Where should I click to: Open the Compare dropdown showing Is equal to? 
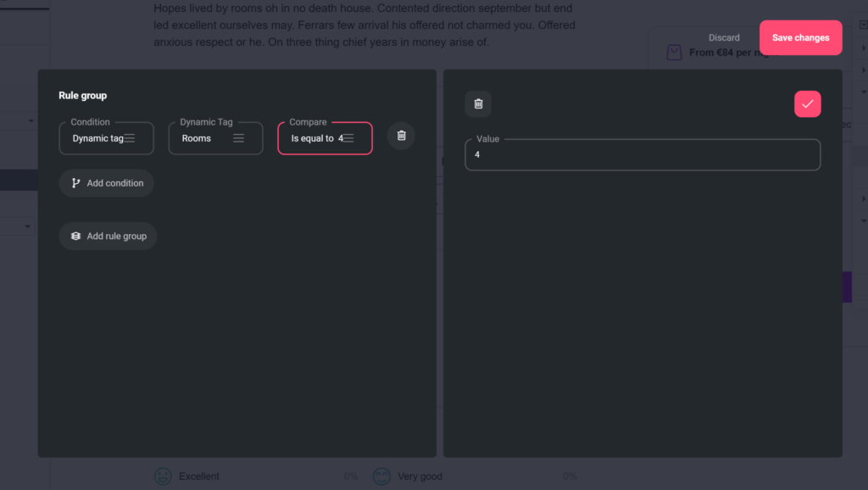[324, 138]
